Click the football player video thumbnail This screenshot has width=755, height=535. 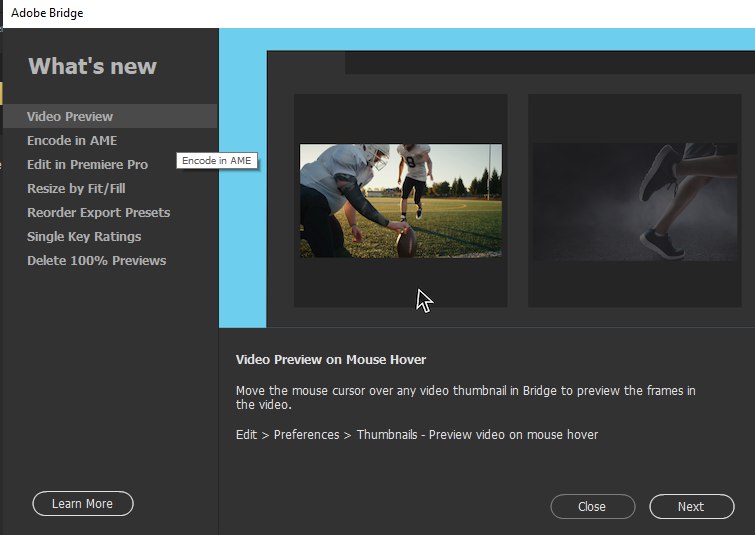[x=401, y=201]
